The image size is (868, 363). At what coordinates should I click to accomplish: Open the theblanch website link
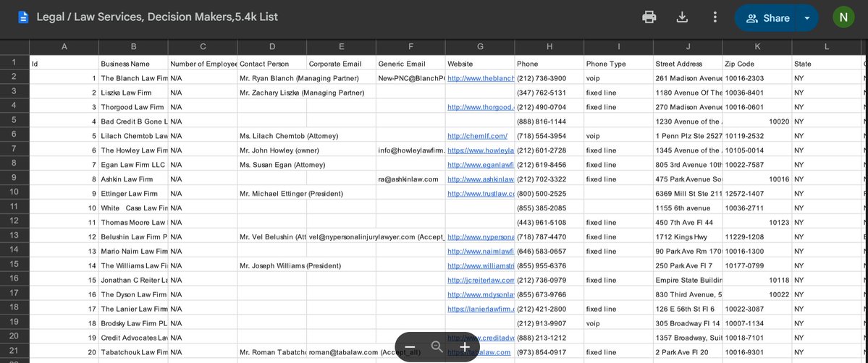(x=481, y=79)
